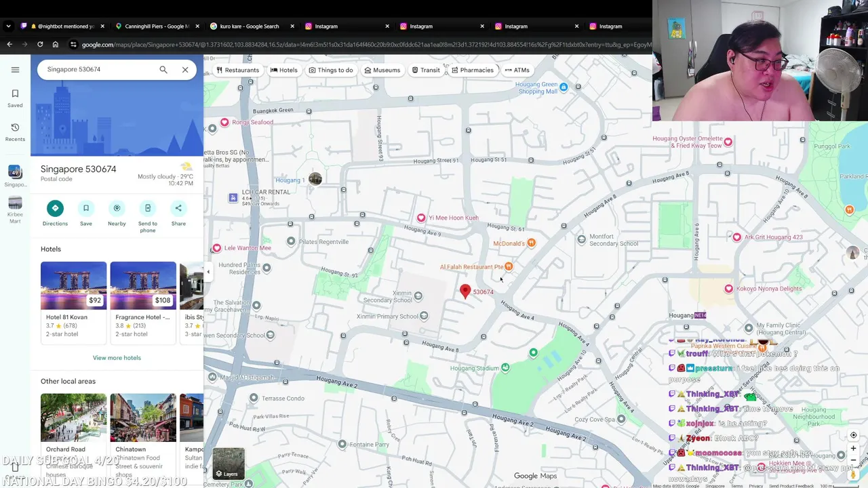This screenshot has width=868, height=488.
Task: Zoom out on the map
Action: (853, 460)
